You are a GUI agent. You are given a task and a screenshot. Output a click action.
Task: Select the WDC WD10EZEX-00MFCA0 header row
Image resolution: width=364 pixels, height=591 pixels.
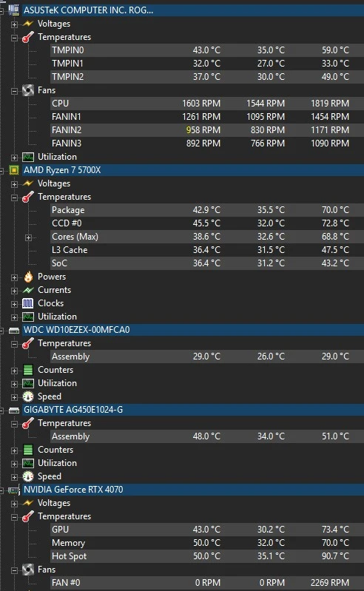point(193,330)
